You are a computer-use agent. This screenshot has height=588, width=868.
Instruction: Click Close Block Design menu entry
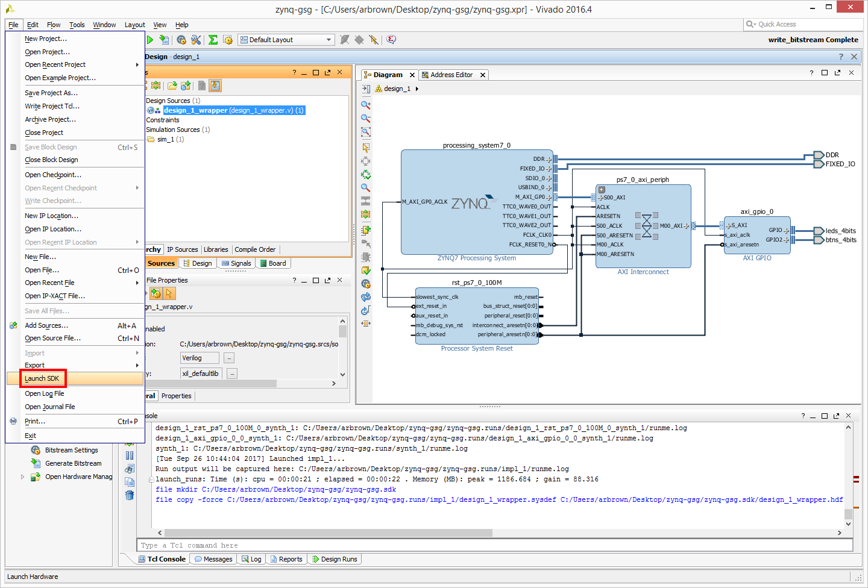pyautogui.click(x=75, y=160)
